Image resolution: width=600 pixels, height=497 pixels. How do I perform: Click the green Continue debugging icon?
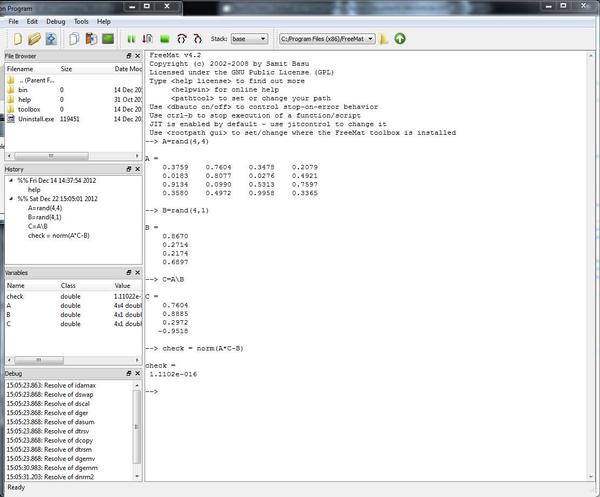[x=131, y=39]
